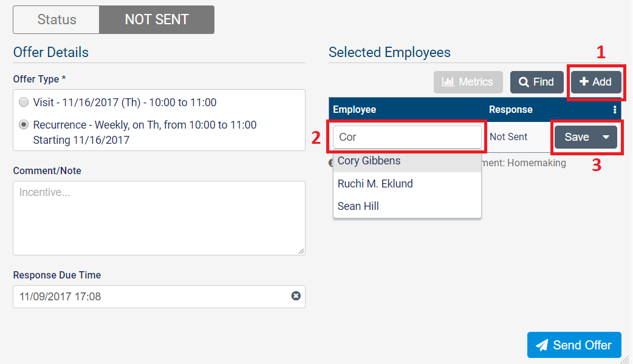Viewport: 633px width, 364px height.
Task: Select the Recurrence Weekly radio option
Action: click(x=24, y=125)
